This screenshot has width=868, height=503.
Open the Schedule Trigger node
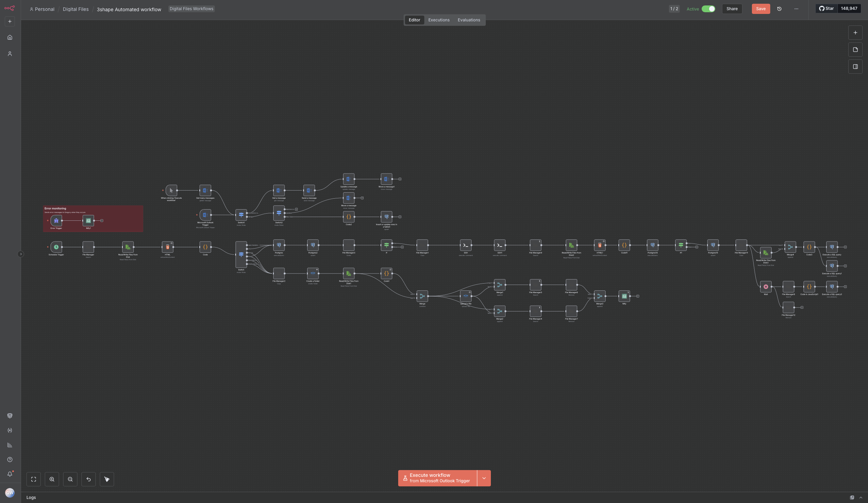point(56,247)
